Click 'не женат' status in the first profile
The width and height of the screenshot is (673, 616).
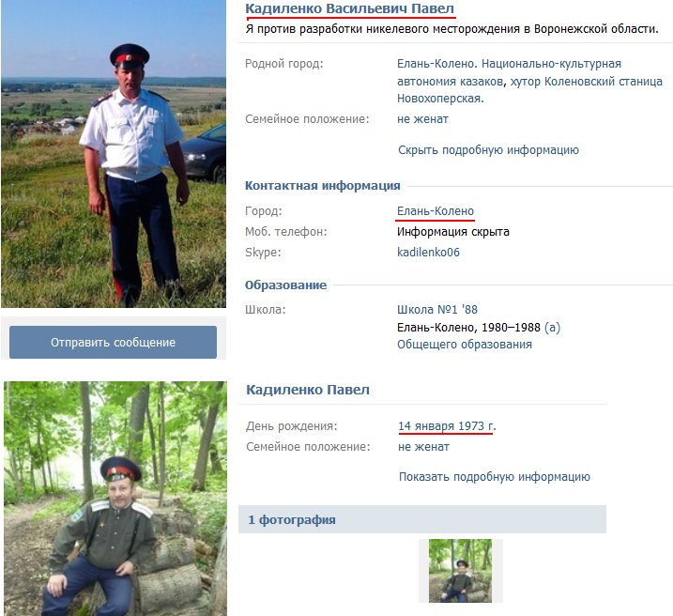pyautogui.click(x=422, y=119)
